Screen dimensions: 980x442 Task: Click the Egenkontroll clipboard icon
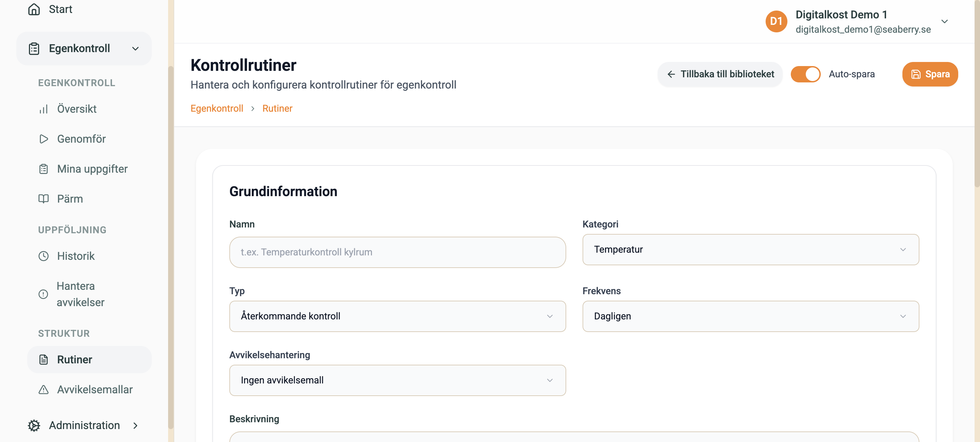pos(34,48)
